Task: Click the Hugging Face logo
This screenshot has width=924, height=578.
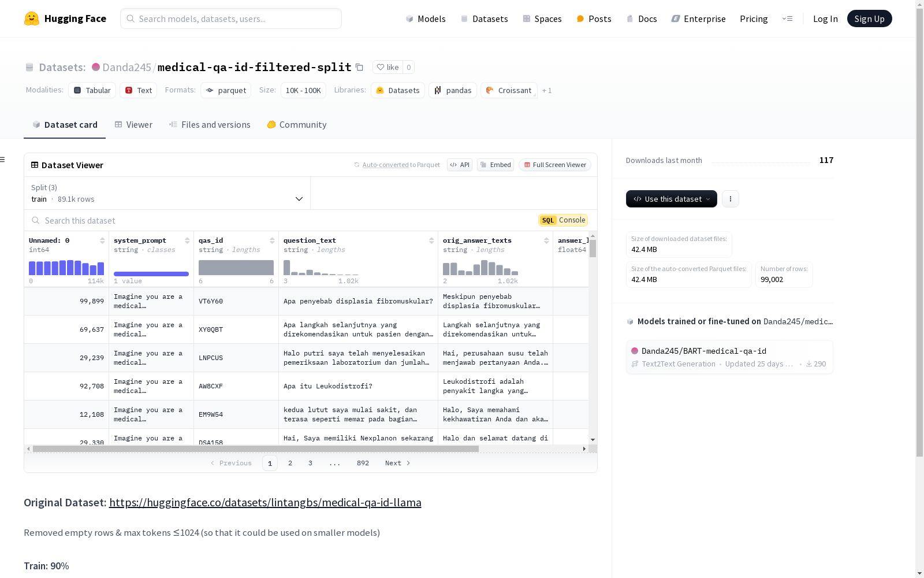Action: (65, 18)
